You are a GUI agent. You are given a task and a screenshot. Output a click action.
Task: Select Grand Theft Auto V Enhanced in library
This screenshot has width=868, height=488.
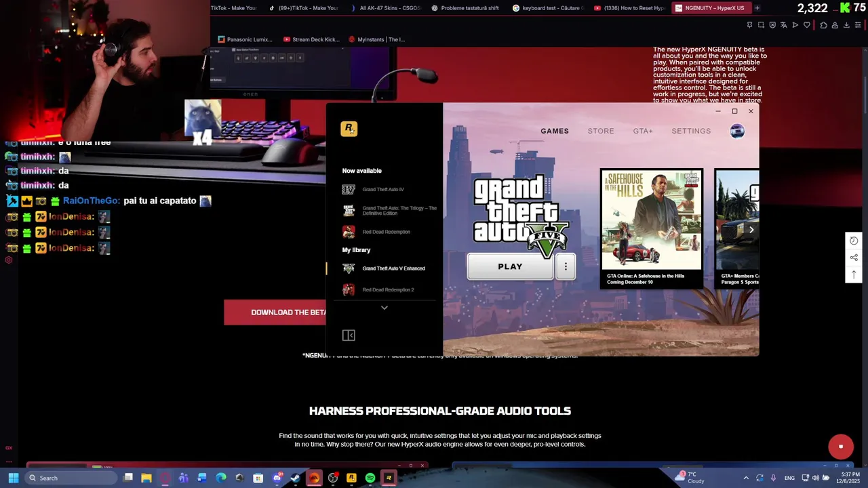click(x=384, y=268)
